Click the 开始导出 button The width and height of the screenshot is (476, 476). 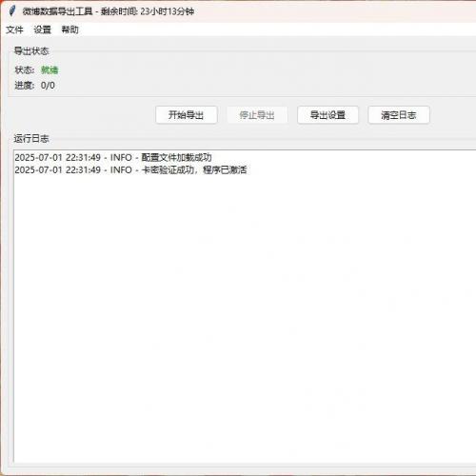(187, 115)
